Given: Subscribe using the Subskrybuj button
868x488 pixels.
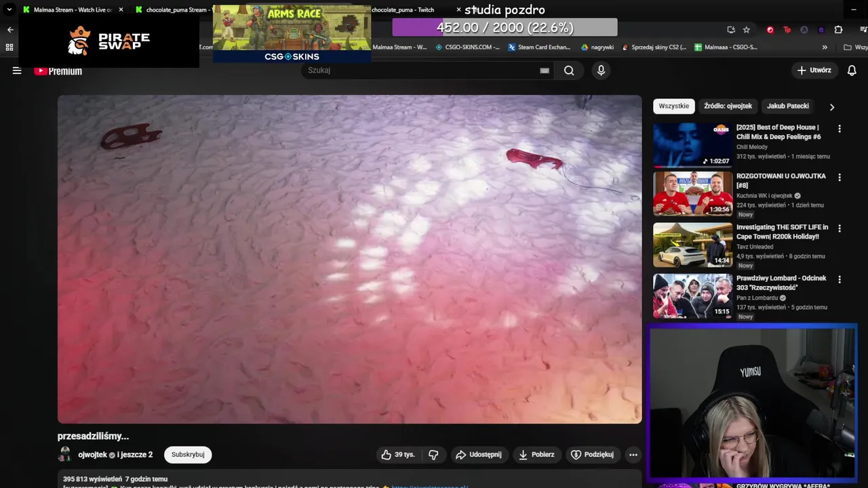Looking at the screenshot, I should [x=188, y=455].
